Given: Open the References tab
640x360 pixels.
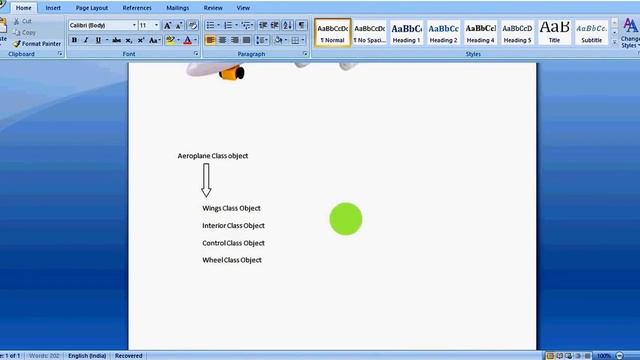Looking at the screenshot, I should pos(137,8).
